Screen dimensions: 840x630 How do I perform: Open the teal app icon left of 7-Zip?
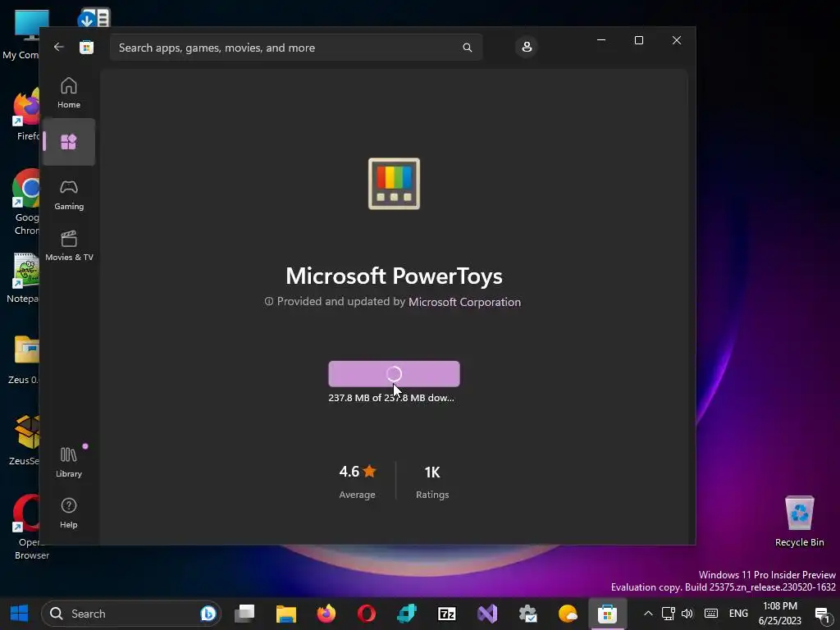tap(407, 614)
